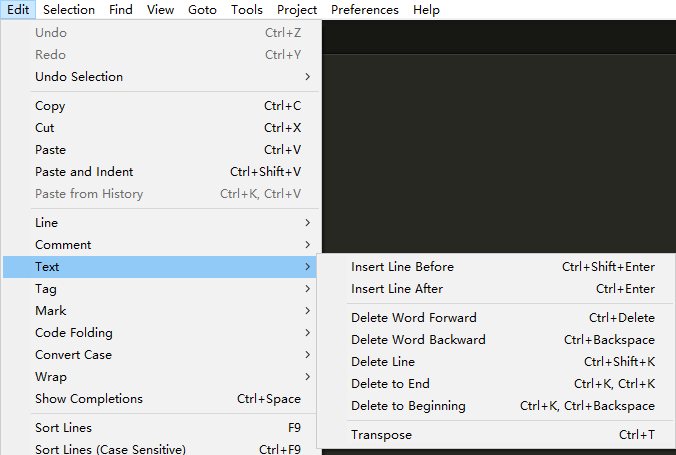Choose Delete to Beginning
676x455 pixels.
tap(496, 406)
